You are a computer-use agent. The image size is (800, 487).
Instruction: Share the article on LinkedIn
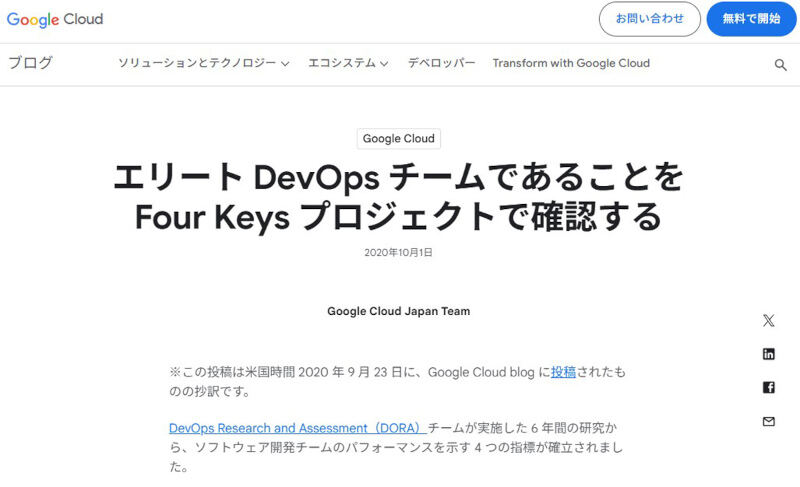coord(768,354)
